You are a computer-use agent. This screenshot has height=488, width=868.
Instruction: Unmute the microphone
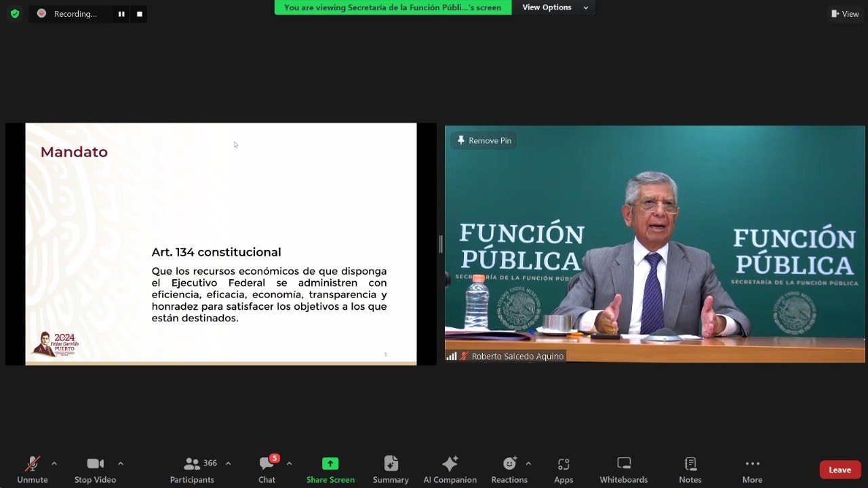pos(32,470)
